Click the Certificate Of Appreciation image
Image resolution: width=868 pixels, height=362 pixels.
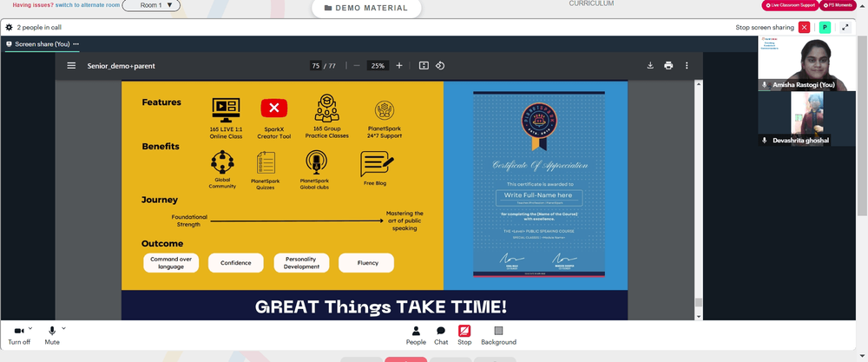pyautogui.click(x=539, y=184)
